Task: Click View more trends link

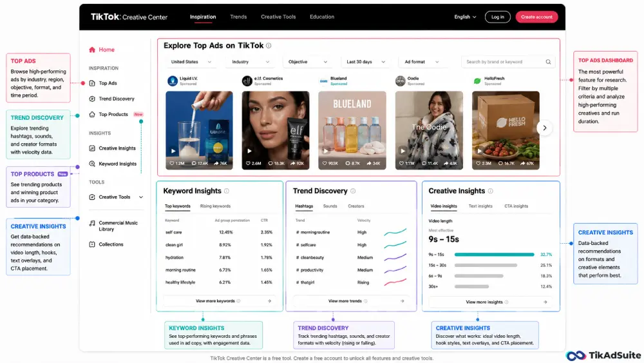Action: [x=351, y=301]
